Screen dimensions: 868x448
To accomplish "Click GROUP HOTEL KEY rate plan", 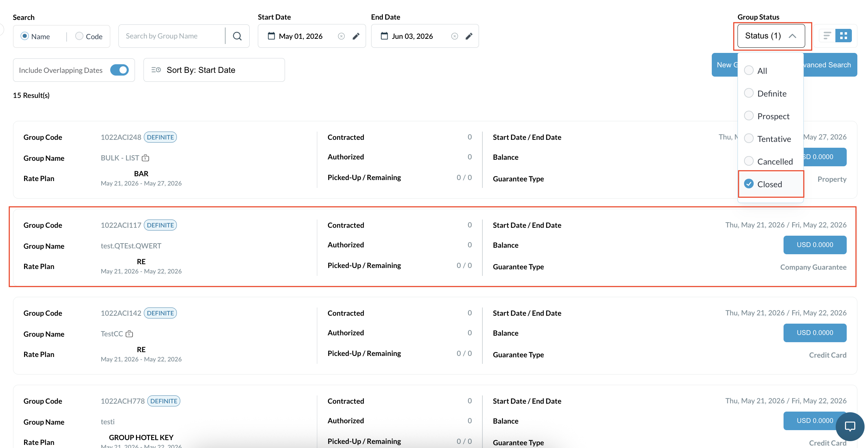I will coord(141,437).
